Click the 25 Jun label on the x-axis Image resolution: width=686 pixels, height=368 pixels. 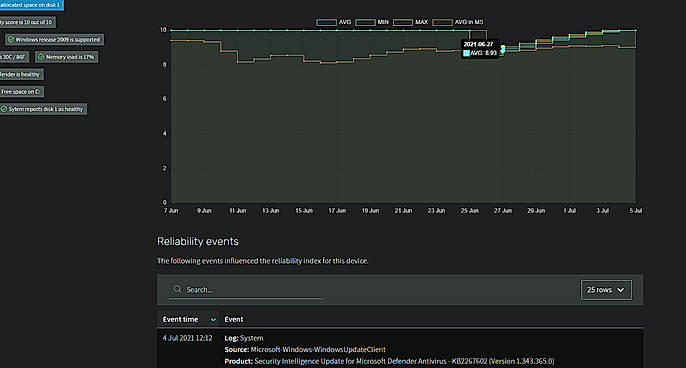[x=469, y=210]
